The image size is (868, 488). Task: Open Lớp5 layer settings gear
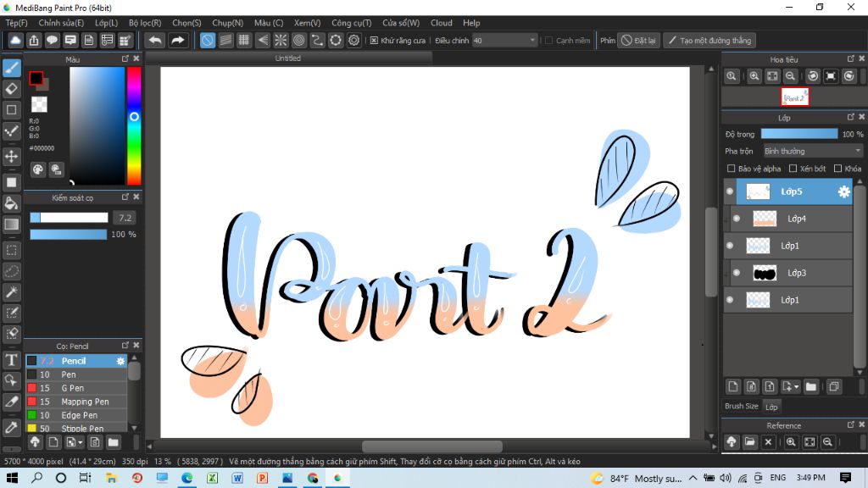tap(843, 192)
